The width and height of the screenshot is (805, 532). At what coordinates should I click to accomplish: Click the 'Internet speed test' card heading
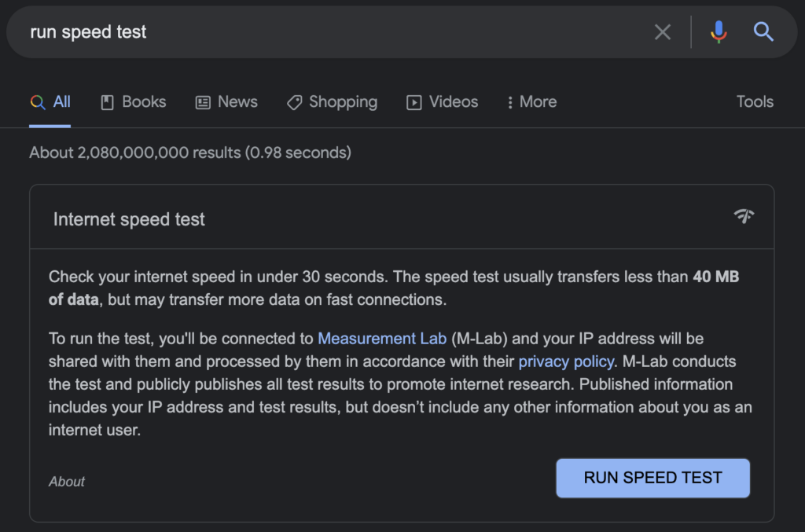click(x=129, y=219)
